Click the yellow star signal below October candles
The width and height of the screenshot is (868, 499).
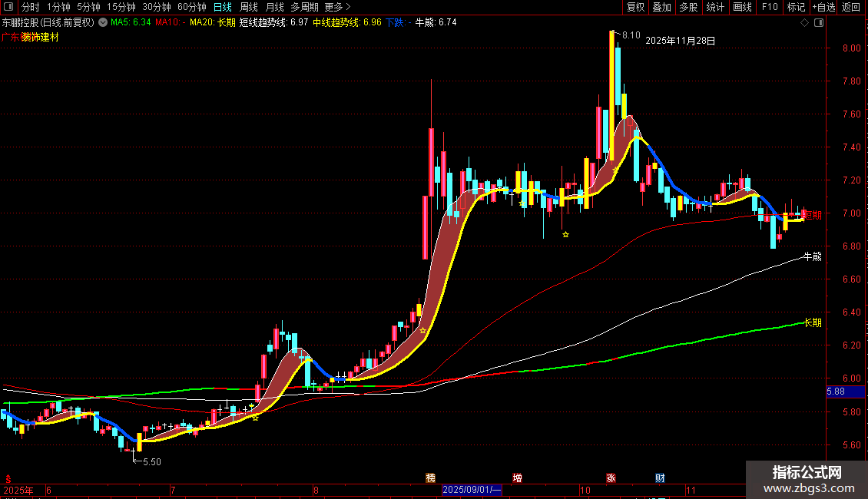[x=566, y=235]
